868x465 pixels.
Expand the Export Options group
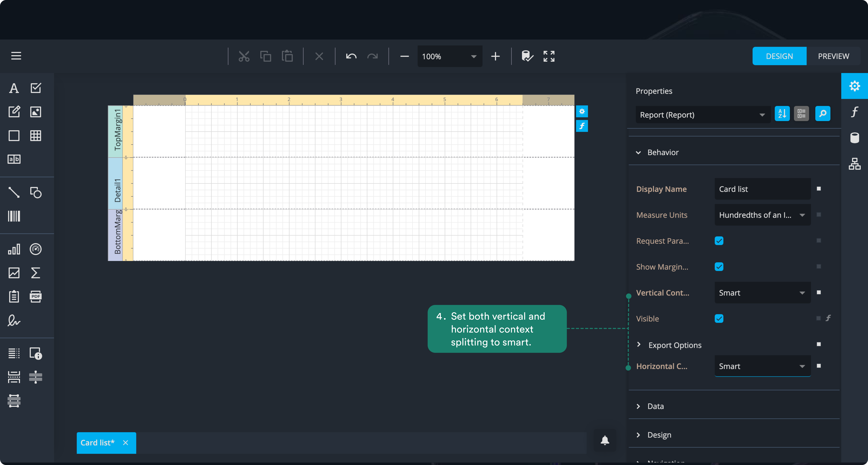(x=639, y=344)
